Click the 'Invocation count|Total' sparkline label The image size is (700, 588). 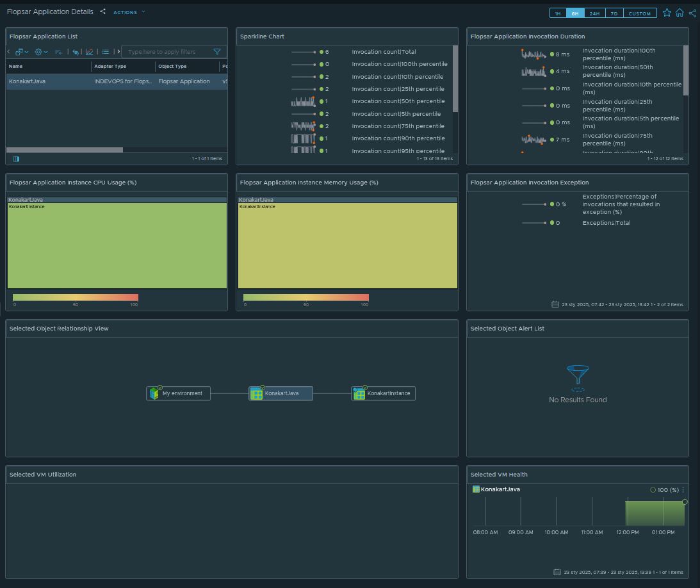384,52
